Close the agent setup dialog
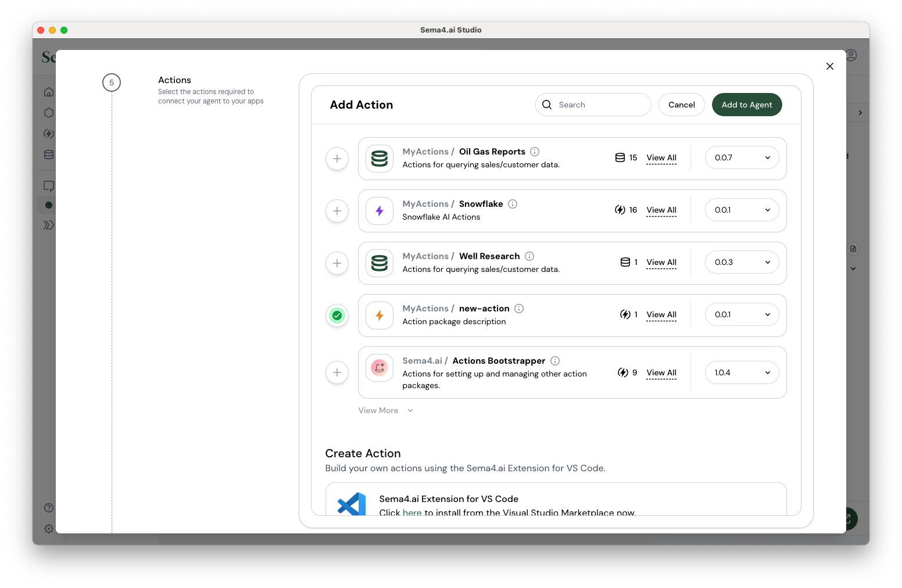902x588 pixels. 830,66
